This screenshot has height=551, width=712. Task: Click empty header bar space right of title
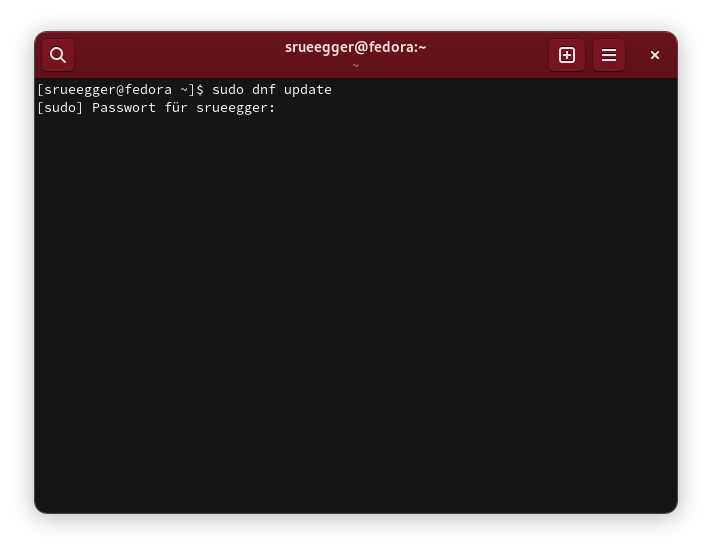[490, 55]
